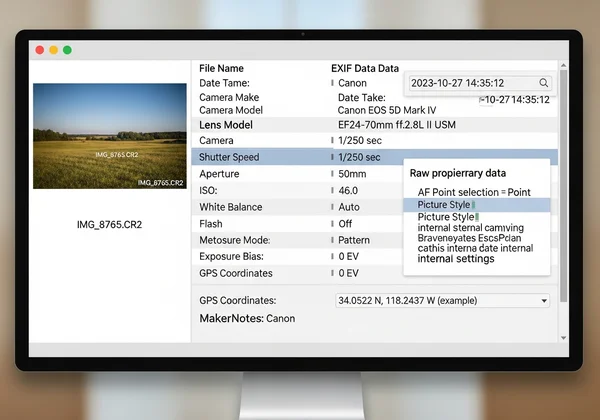
Task: Choose AF Point selection in popup
Action: click(474, 191)
